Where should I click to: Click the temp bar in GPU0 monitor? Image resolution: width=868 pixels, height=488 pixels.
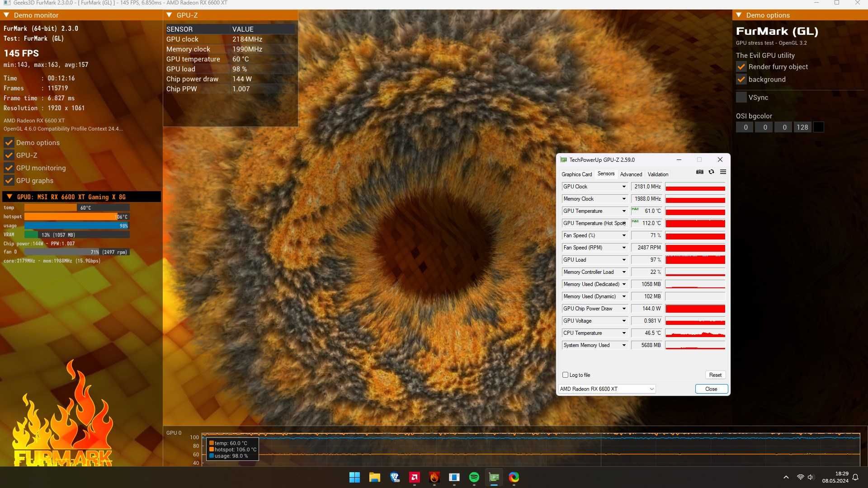tap(77, 208)
